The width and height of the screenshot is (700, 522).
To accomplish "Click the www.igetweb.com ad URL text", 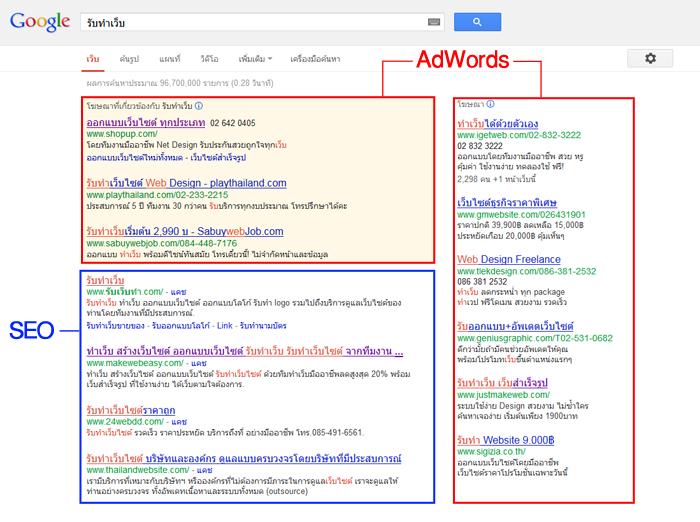I will [x=519, y=135].
